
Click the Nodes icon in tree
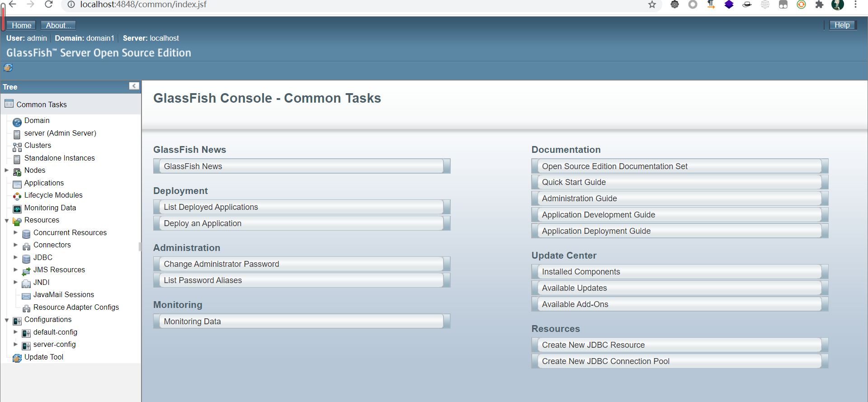coord(17,172)
